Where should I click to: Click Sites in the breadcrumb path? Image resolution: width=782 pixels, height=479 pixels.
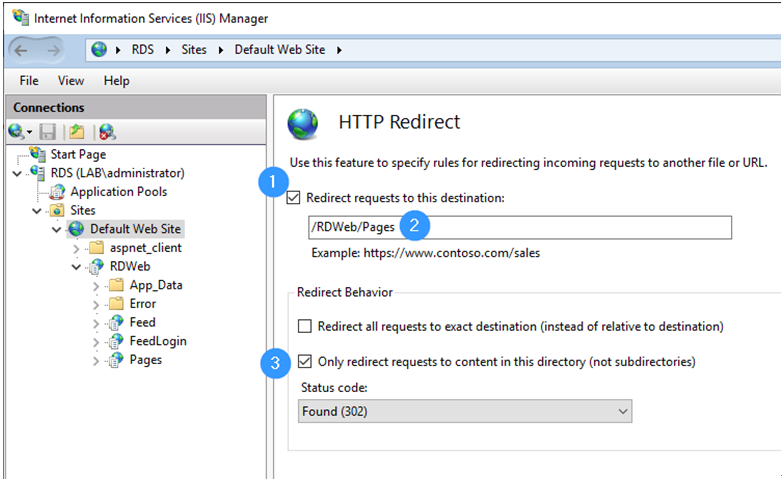click(x=194, y=50)
